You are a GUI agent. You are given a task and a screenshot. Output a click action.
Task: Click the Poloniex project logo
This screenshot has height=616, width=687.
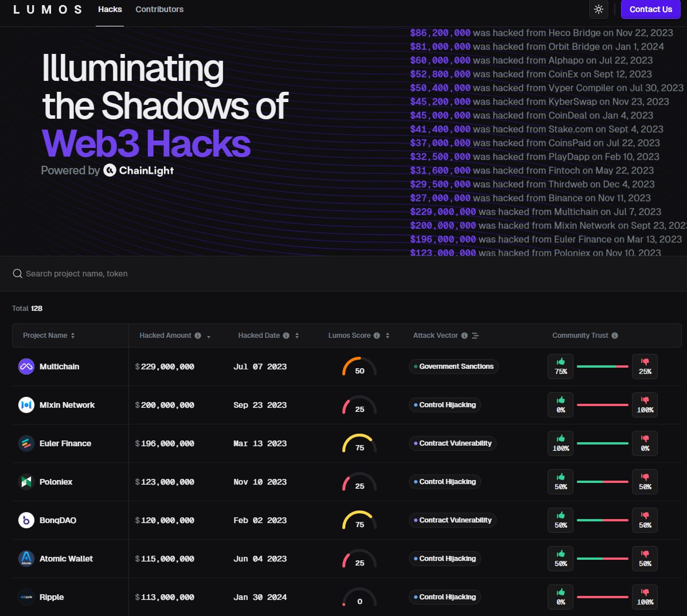click(26, 482)
